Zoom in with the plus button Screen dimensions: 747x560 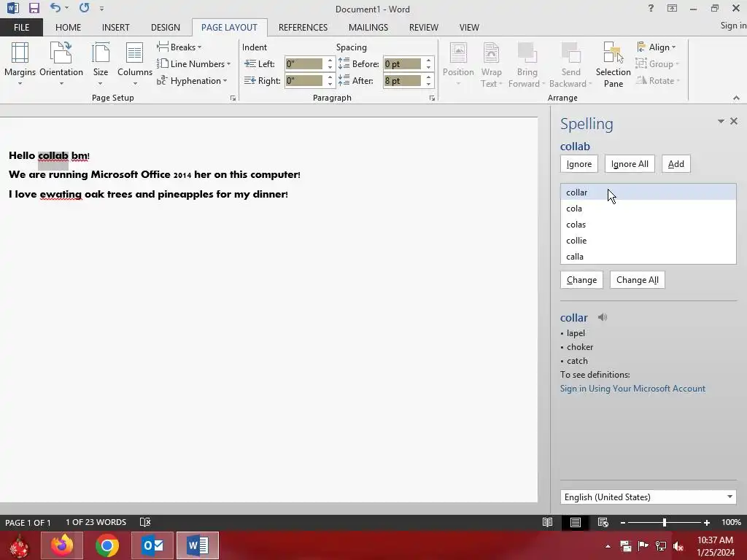(x=706, y=523)
